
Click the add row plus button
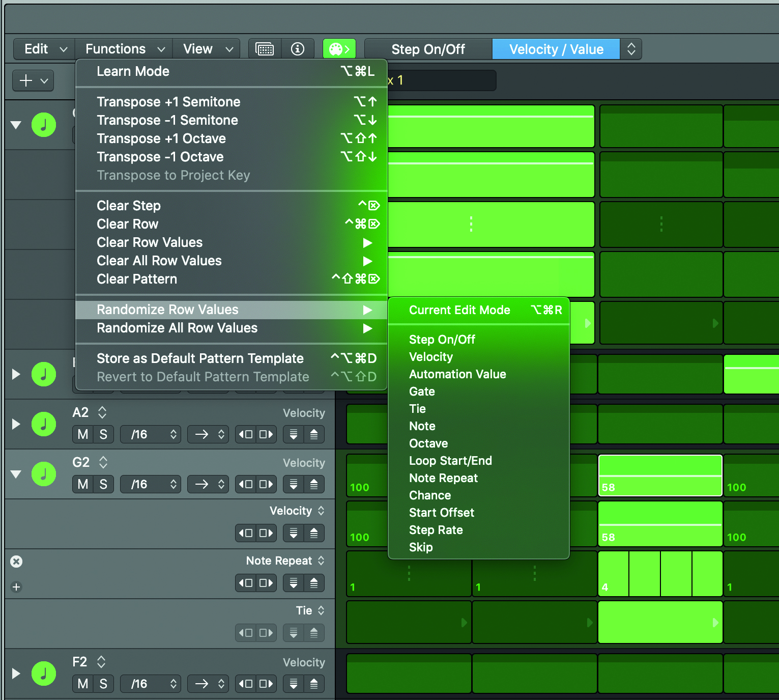[x=33, y=80]
